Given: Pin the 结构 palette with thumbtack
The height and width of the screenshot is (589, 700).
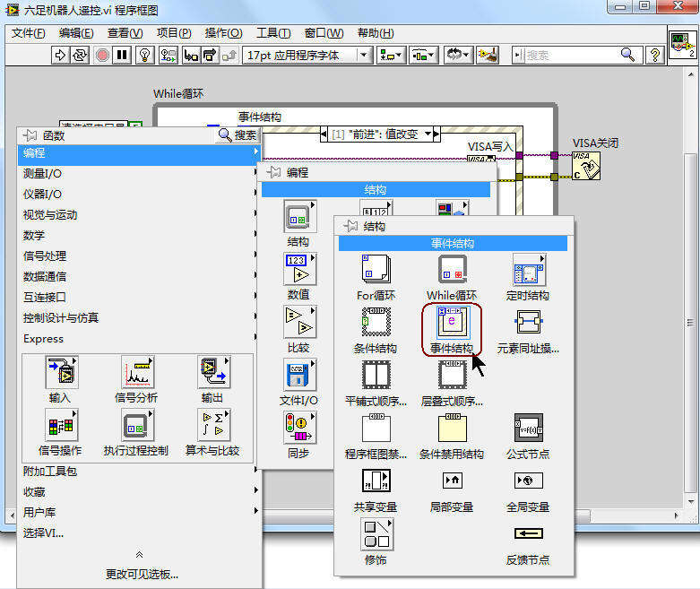Looking at the screenshot, I should (350, 227).
